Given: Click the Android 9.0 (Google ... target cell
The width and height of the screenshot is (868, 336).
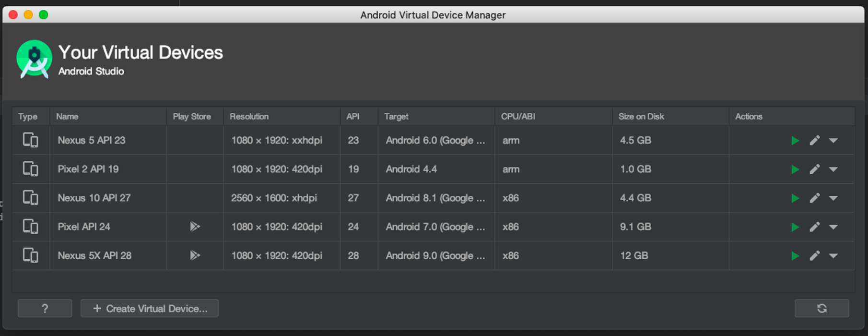Looking at the screenshot, I should [x=436, y=255].
